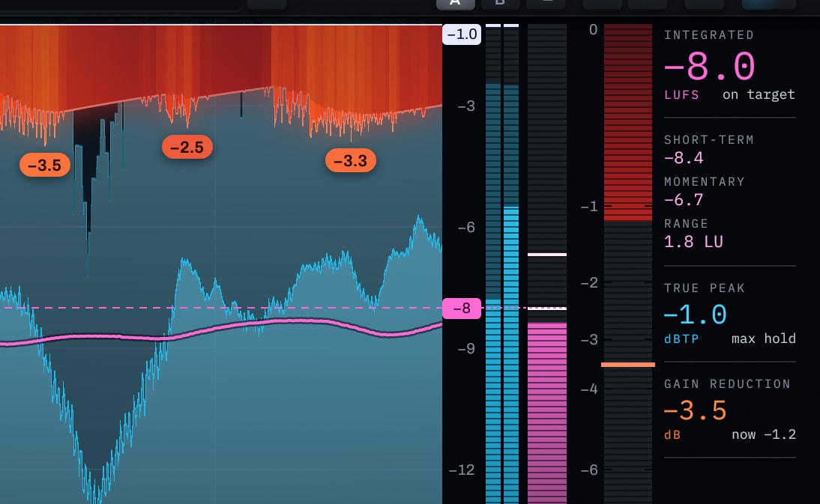This screenshot has height=504, width=820.
Task: Click the -3.5 gain reduction badge
Action: (45, 166)
